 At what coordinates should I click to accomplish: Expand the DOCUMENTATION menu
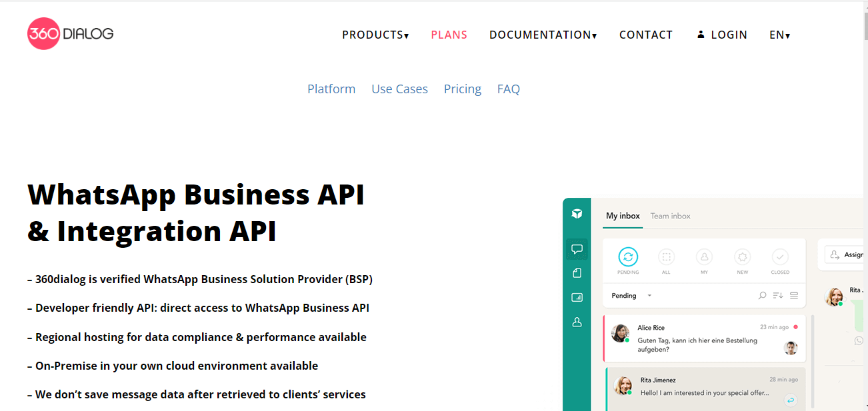[543, 35]
